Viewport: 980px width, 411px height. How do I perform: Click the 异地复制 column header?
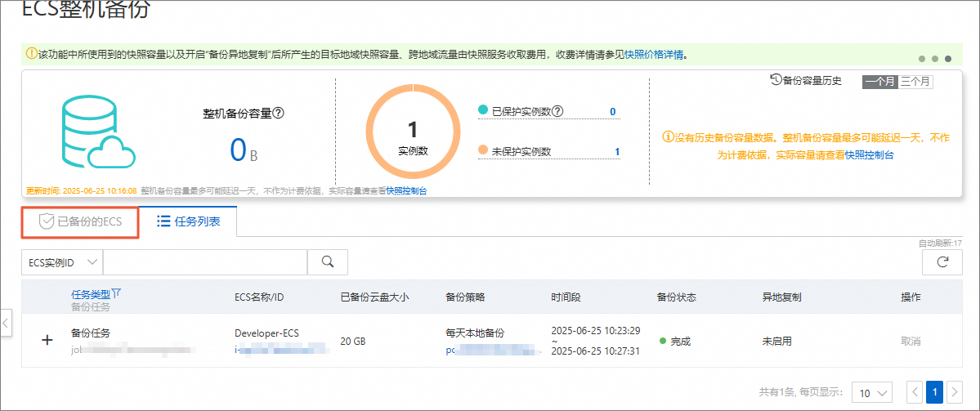pyautogui.click(x=781, y=297)
